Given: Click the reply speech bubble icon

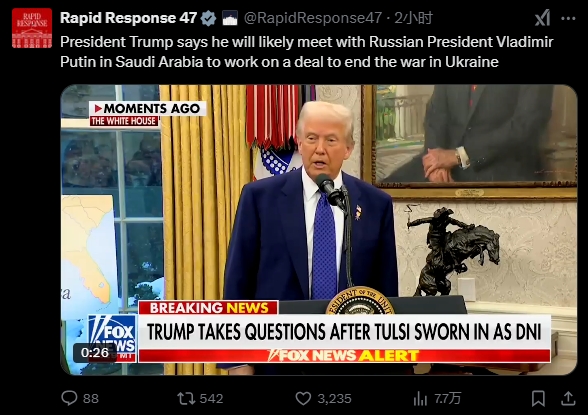Looking at the screenshot, I should coord(69,398).
